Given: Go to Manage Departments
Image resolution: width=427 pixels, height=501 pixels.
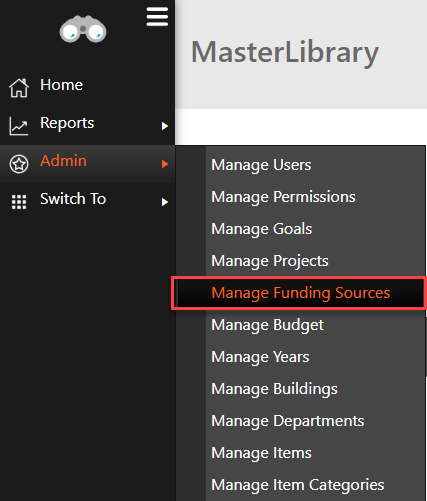Looking at the screenshot, I should click(x=288, y=421).
